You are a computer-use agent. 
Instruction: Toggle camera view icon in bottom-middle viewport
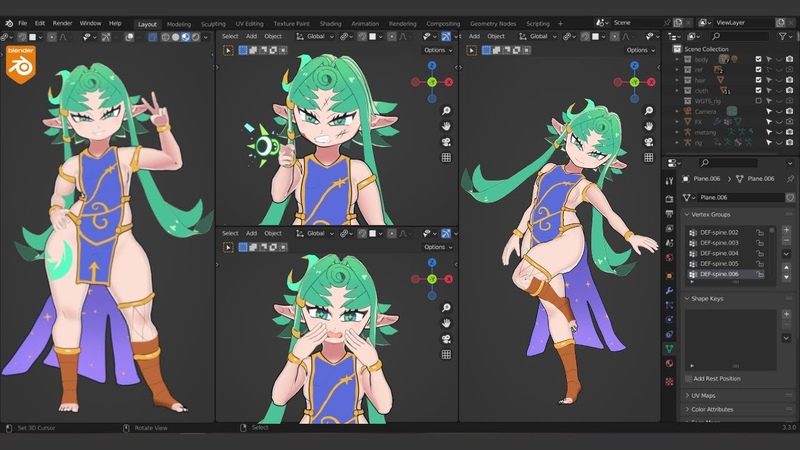pos(446,339)
